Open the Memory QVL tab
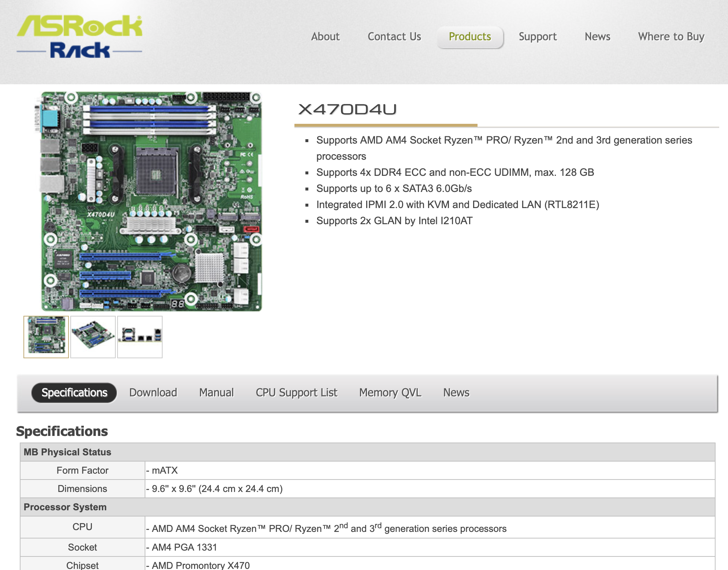 pos(390,393)
